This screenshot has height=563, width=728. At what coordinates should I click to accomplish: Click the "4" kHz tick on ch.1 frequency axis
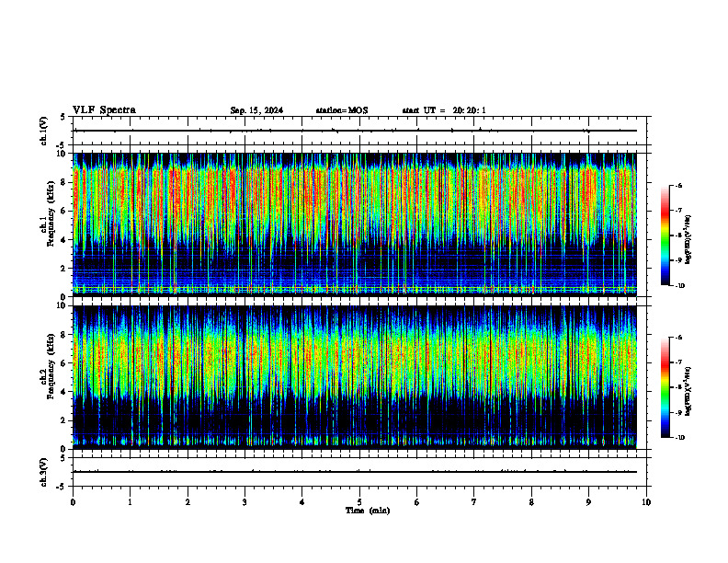[63, 240]
